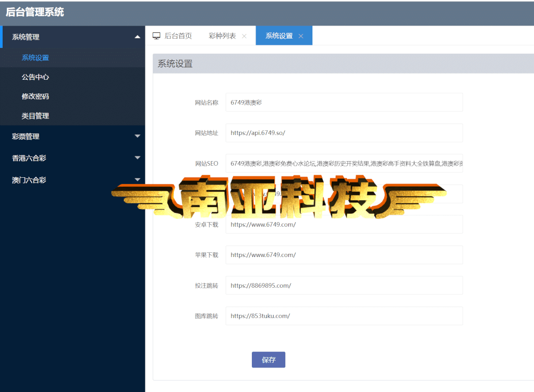Close the 彩种列表 tab
This screenshot has height=392, width=534.
[x=244, y=36]
